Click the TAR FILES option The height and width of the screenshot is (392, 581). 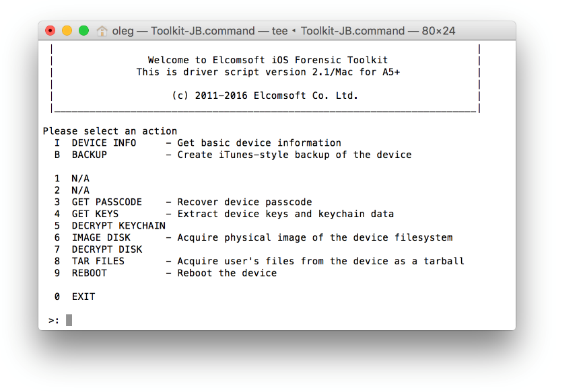(98, 261)
